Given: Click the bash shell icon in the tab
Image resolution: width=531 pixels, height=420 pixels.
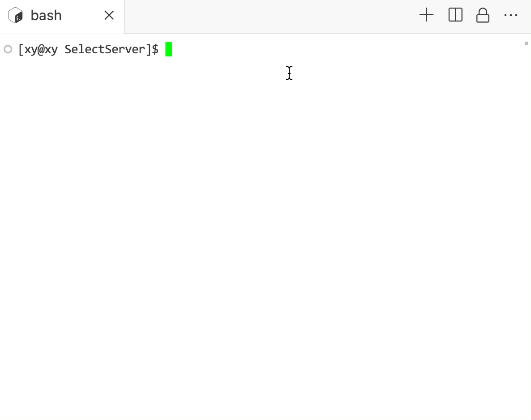Looking at the screenshot, I should tap(16, 16).
